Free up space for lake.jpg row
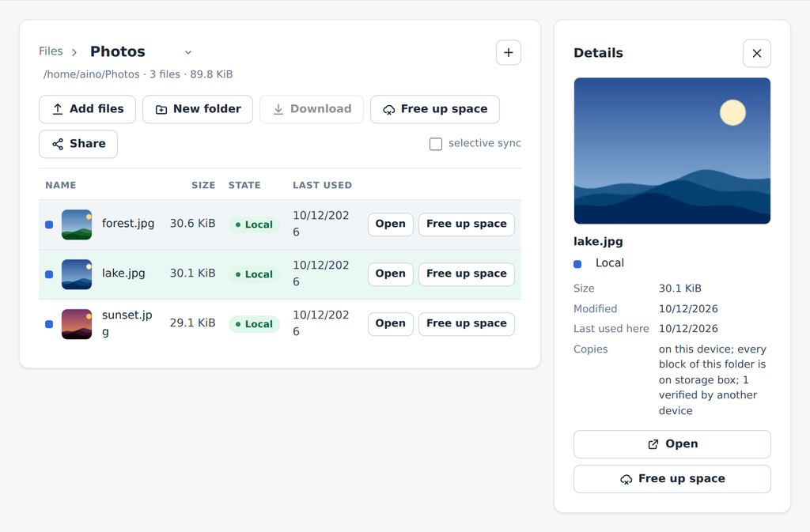Screen dimensions: 810x532 pos(467,274)
